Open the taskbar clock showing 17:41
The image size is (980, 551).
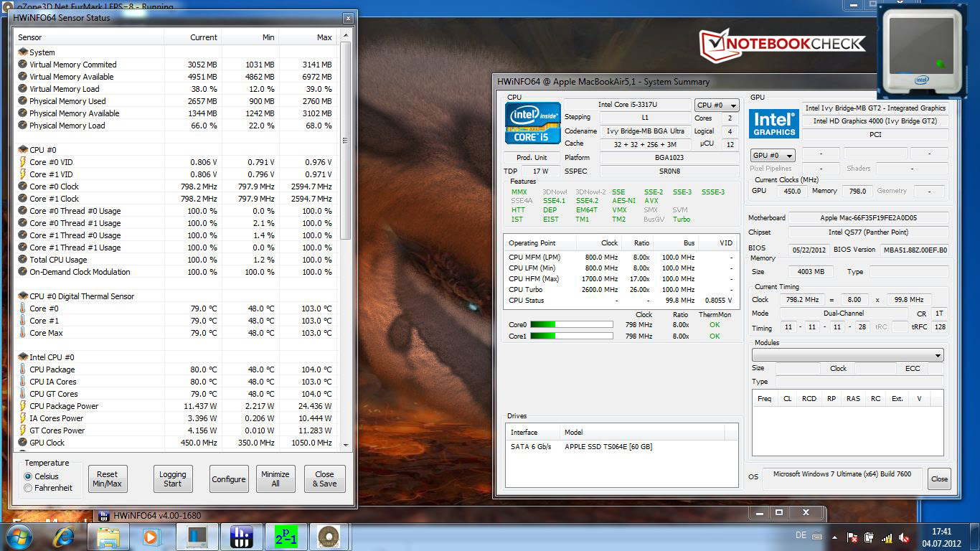coord(941,537)
